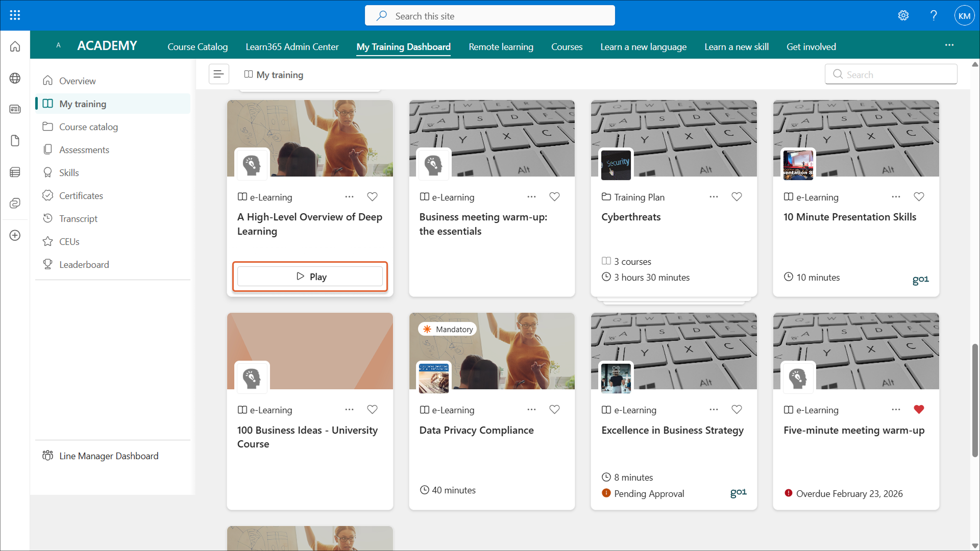Screen dimensions: 980x551
Task: Go to Remote learning page
Action: click(x=501, y=46)
